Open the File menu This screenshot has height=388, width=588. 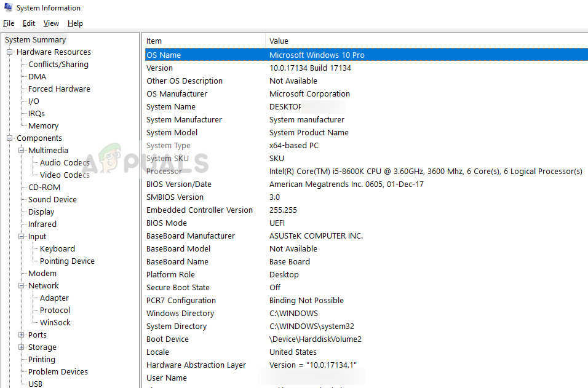[9, 23]
